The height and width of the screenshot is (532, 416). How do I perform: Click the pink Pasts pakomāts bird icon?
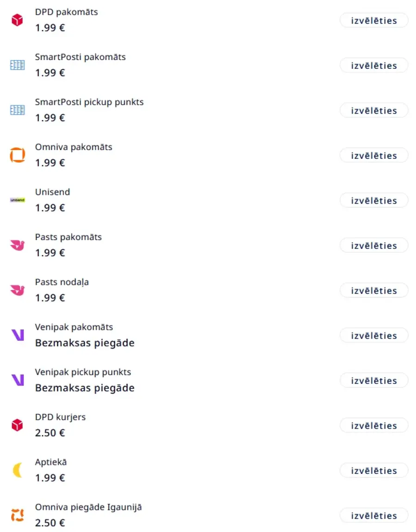click(17, 245)
